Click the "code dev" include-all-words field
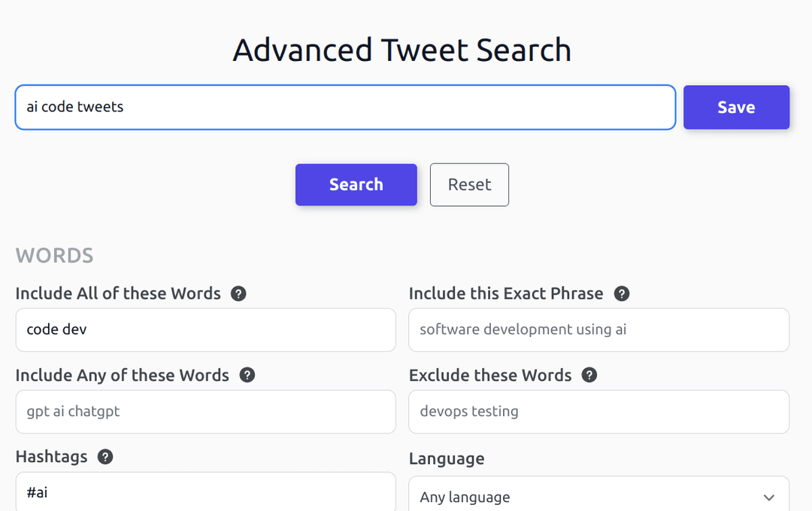The height and width of the screenshot is (511, 812). click(x=205, y=330)
